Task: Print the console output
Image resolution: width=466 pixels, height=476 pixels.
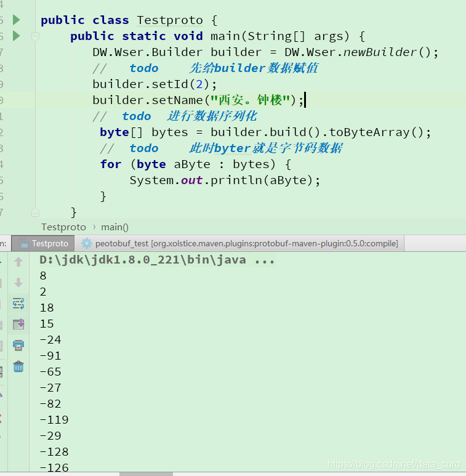Action: 18,345
